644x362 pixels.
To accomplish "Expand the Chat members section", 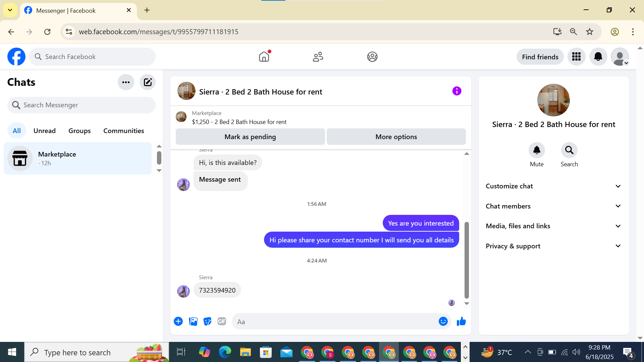I will pos(553,206).
